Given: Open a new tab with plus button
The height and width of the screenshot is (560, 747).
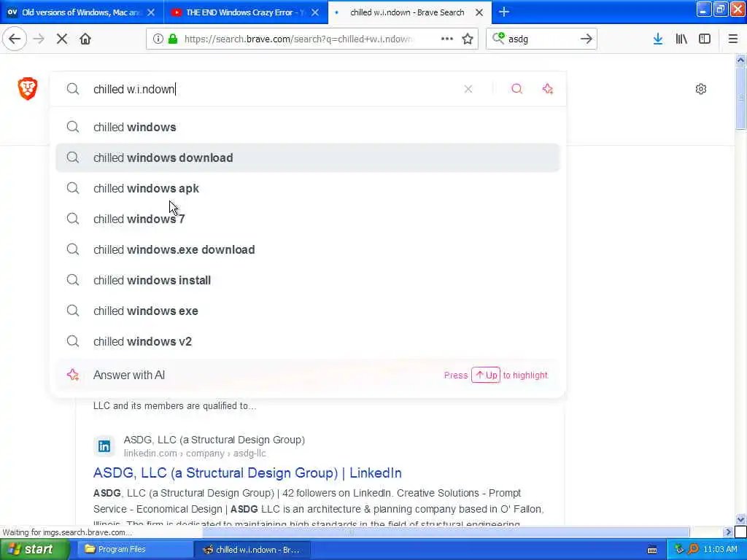Looking at the screenshot, I should pos(504,12).
